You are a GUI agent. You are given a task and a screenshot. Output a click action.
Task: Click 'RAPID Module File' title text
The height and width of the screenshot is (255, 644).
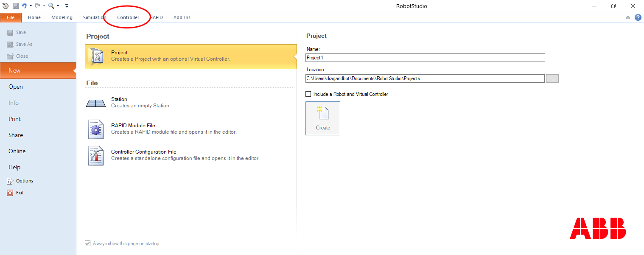133,126
